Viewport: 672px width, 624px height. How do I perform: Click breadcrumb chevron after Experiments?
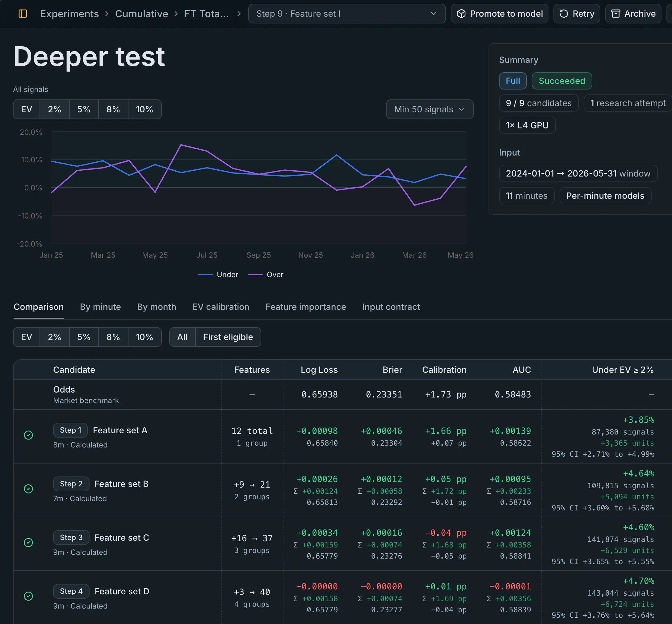(x=107, y=14)
